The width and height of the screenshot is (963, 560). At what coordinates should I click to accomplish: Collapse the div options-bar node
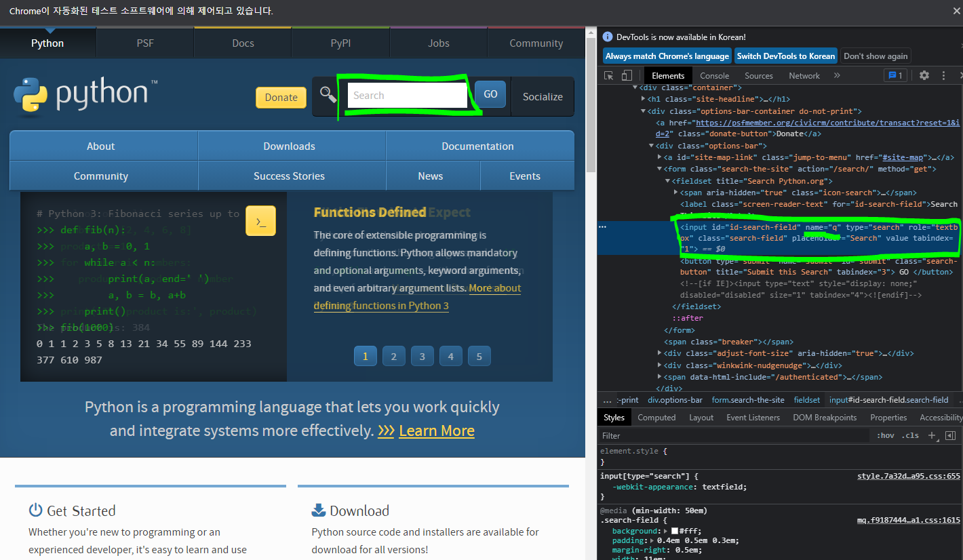pos(652,146)
